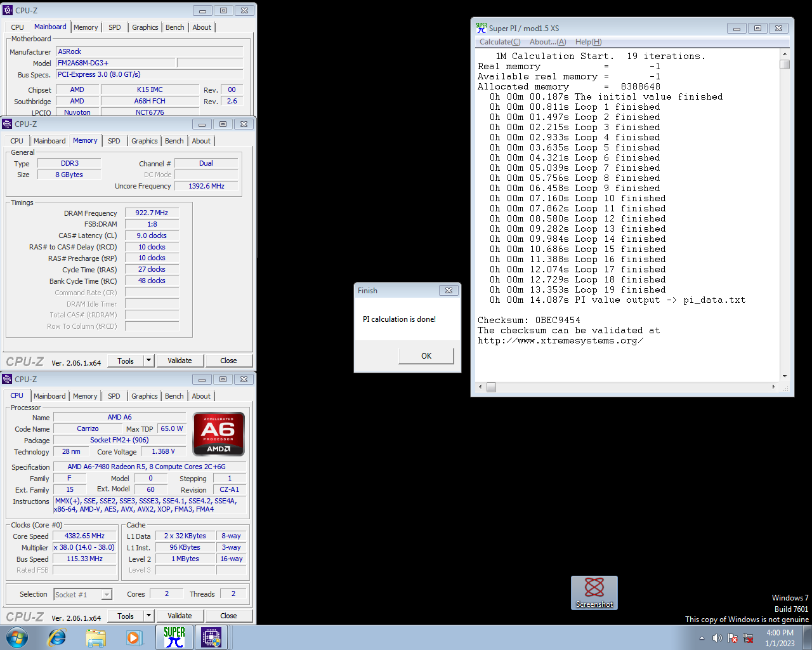Open the Calculate menu in Super PI
This screenshot has width=812, height=650.
500,42
